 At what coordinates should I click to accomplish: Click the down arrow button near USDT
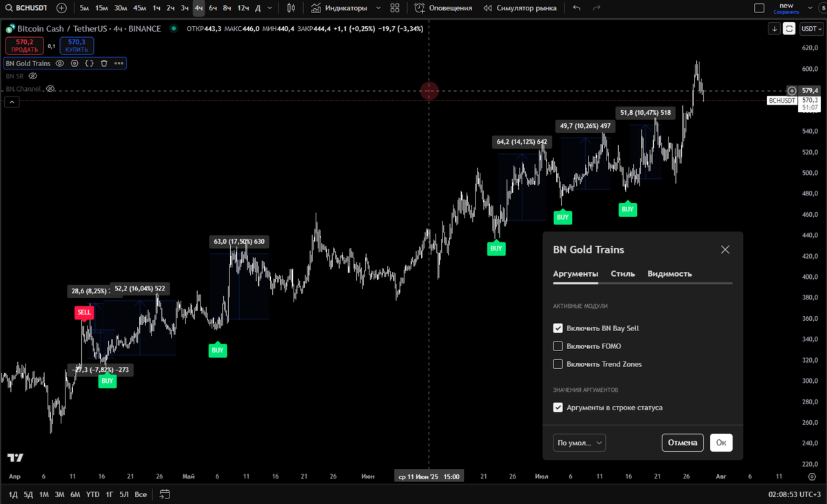click(775, 29)
